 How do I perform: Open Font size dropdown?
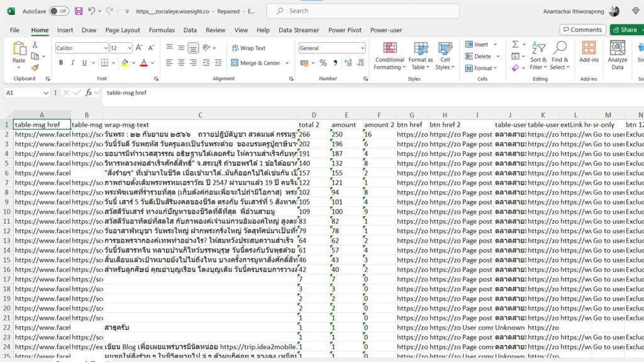[x=130, y=48]
